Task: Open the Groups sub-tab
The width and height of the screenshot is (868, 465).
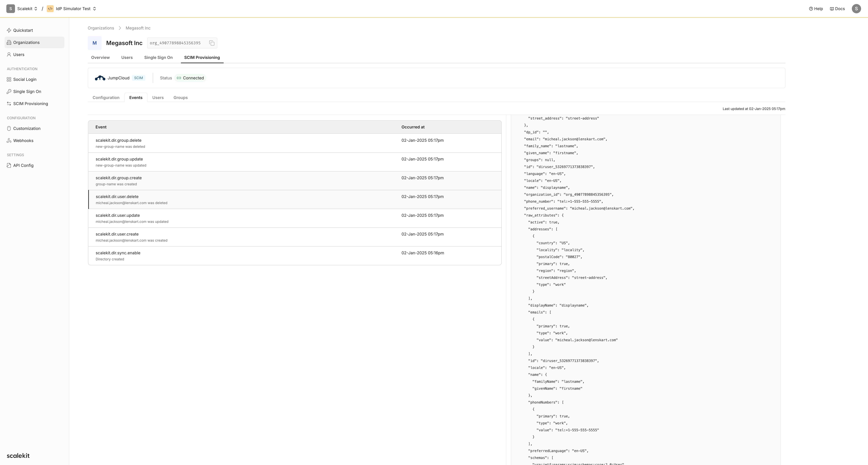Action: (x=181, y=98)
